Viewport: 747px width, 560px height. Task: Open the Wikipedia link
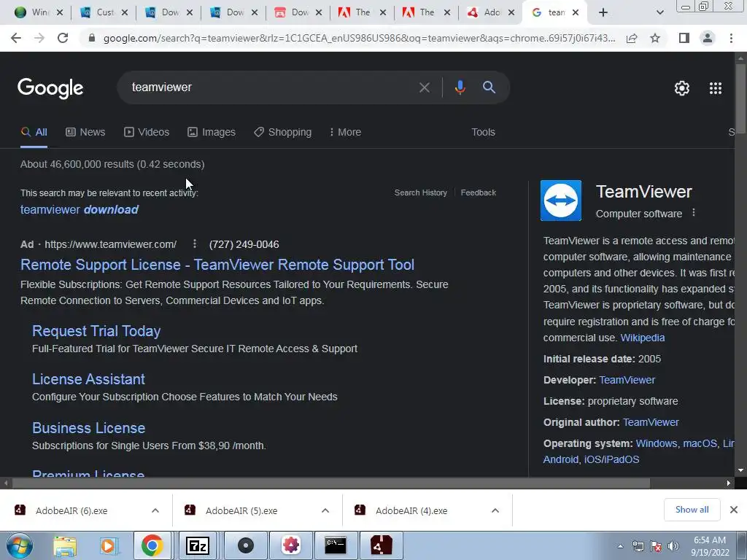642,338
